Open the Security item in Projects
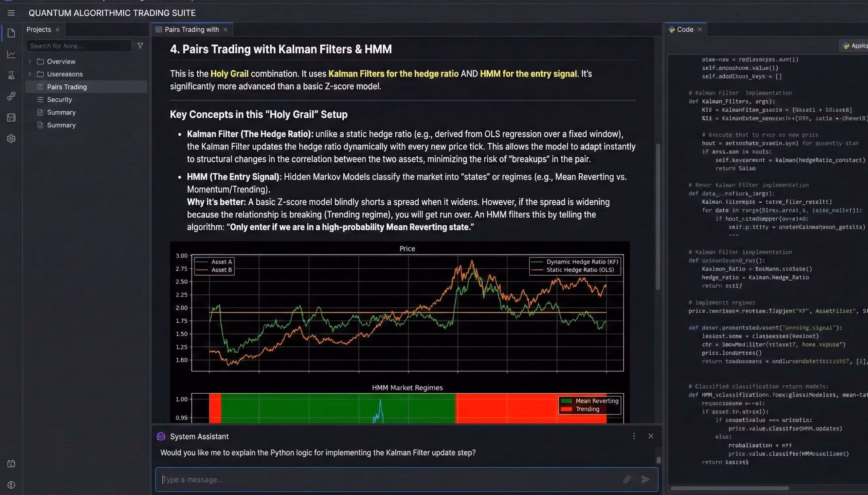This screenshot has height=495, width=868. coord(59,100)
